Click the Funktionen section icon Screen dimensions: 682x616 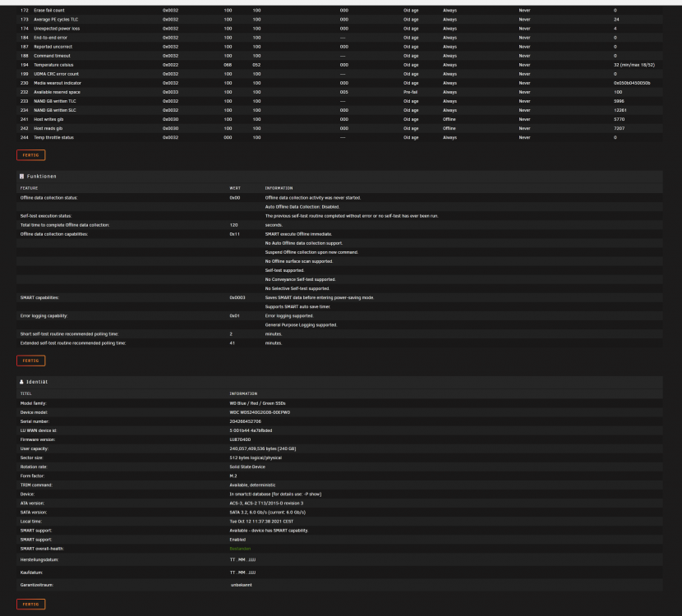[21, 177]
